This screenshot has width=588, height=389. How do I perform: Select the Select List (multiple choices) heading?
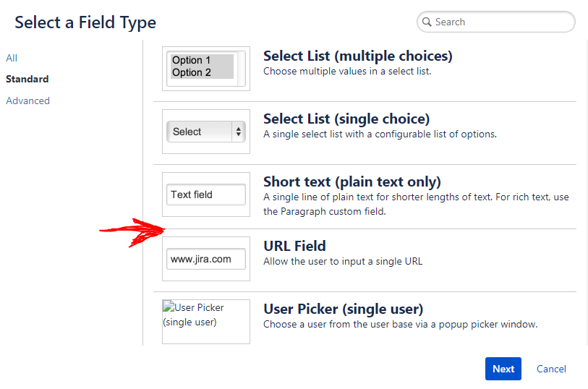(x=357, y=56)
